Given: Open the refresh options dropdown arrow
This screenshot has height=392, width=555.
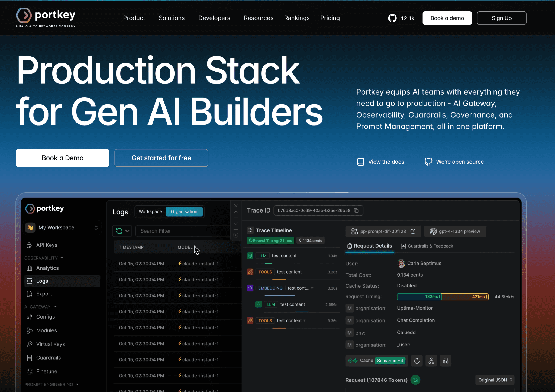Looking at the screenshot, I should (x=127, y=231).
